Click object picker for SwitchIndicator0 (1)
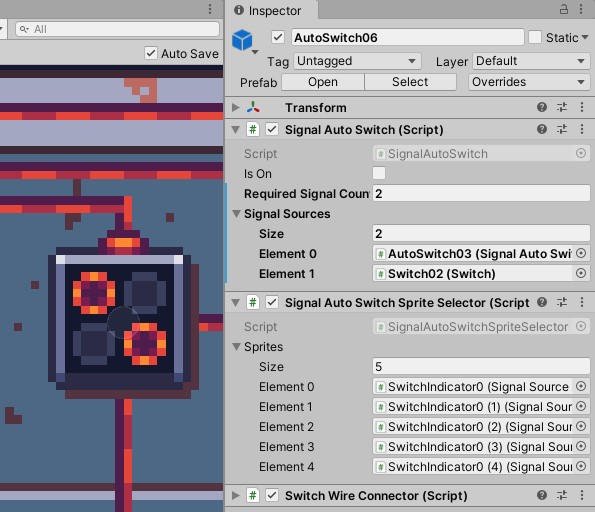This screenshot has width=595, height=512. 581,406
